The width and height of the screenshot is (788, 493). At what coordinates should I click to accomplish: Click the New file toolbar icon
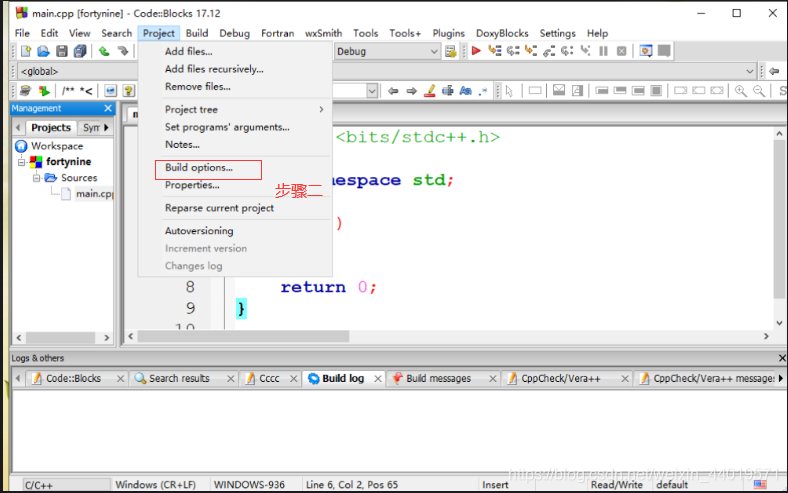click(x=26, y=51)
